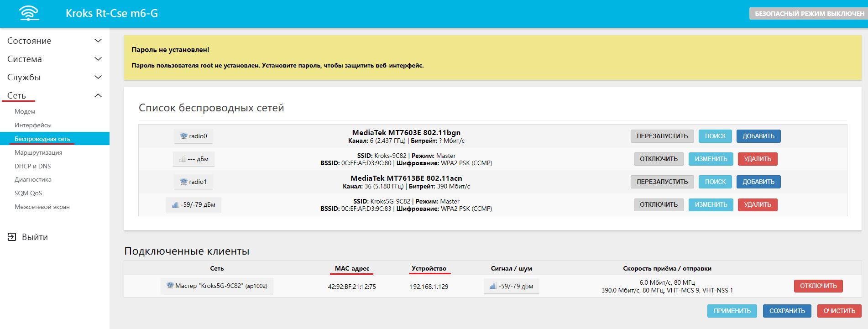868x329 pixels.
Task: Open the SQM QoS page
Action: [28, 193]
